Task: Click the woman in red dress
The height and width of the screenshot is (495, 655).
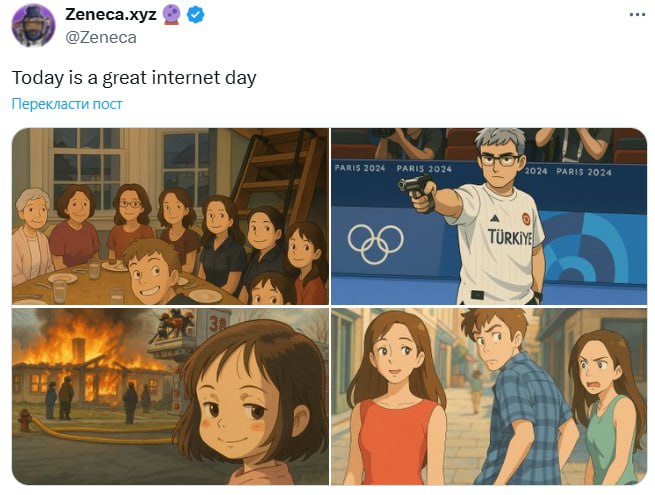Action: tap(396, 397)
